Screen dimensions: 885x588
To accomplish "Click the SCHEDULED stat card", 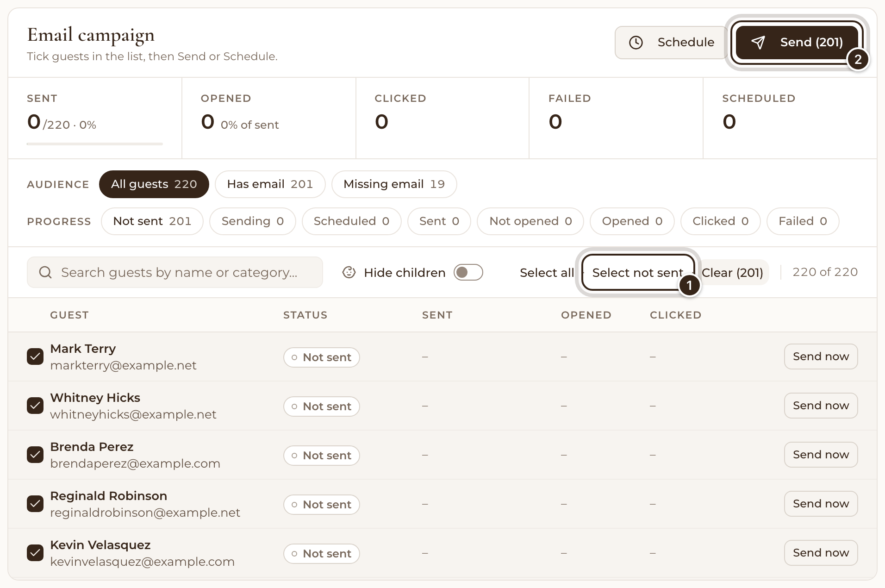I will click(790, 118).
